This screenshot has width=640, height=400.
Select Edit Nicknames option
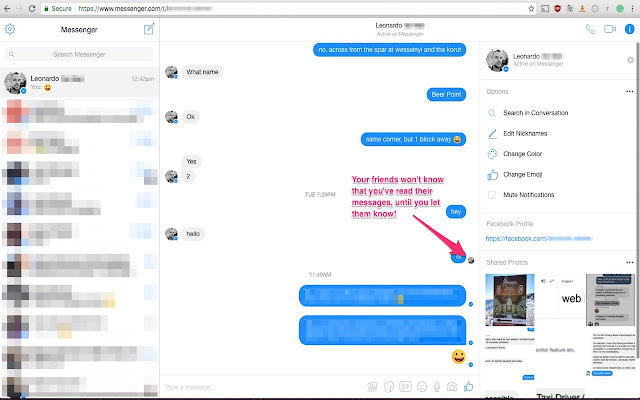pyautogui.click(x=525, y=133)
